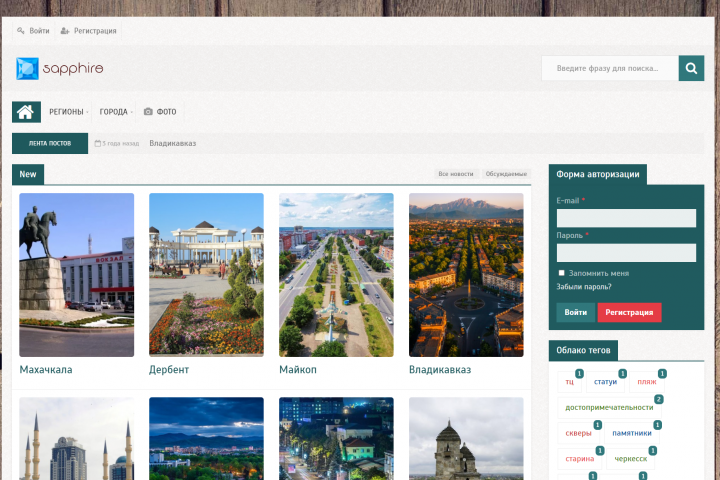This screenshot has height=480, width=720.
Task: Focus the Пароль input field
Action: [x=626, y=253]
